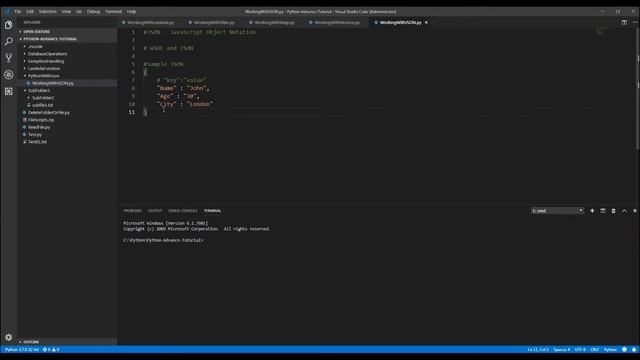This screenshot has height=360, width=640.
Task: Open the Edit menu
Action: click(x=30, y=11)
